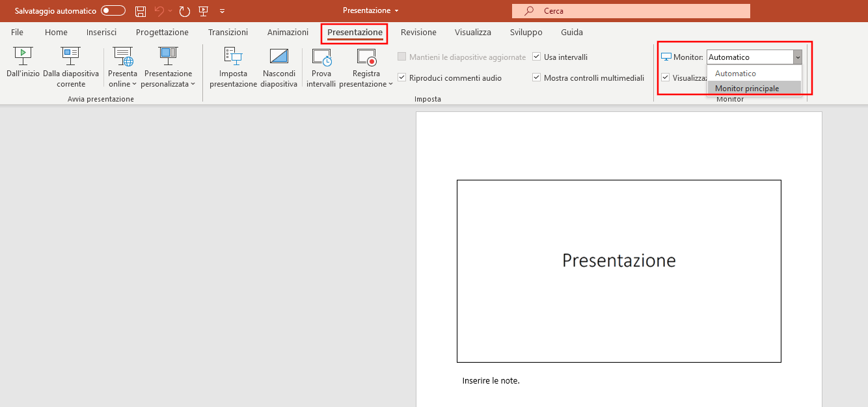Switch to the Visualizza tab
868x407 pixels.
tap(473, 33)
